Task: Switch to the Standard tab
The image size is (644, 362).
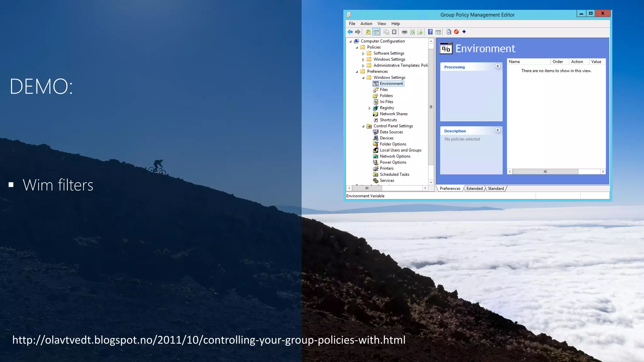Action: pyautogui.click(x=496, y=189)
